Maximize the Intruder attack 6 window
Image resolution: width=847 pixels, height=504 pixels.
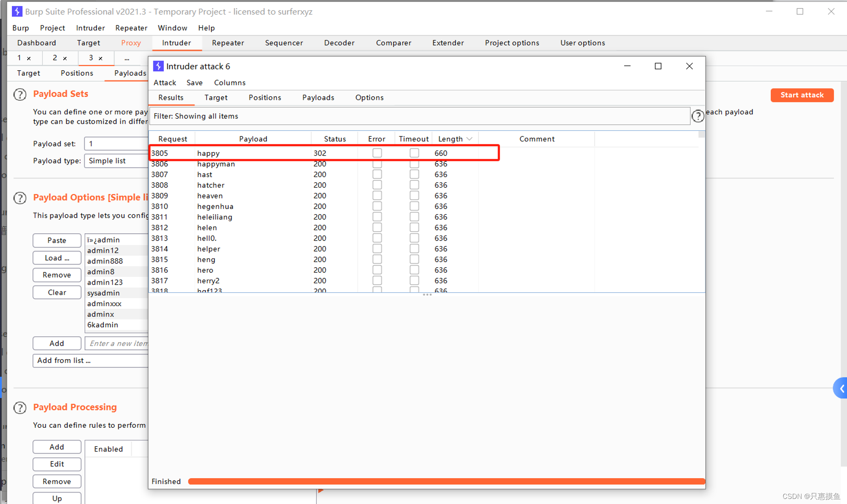pyautogui.click(x=658, y=66)
